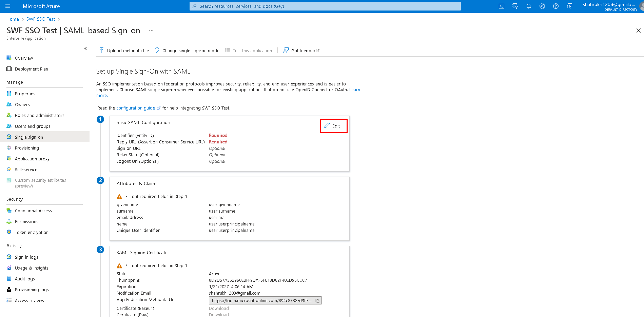Launch Cloud Shell from the top bar
The image size is (644, 317).
pyautogui.click(x=502, y=6)
